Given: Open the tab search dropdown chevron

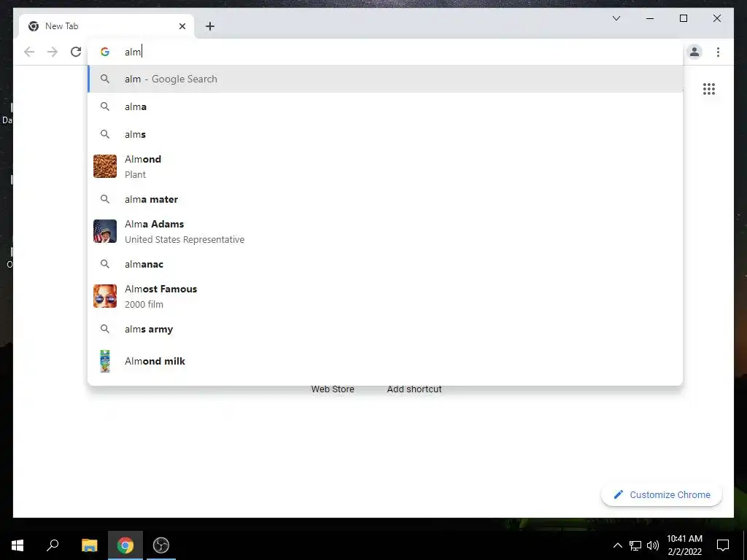Looking at the screenshot, I should pos(616,18).
